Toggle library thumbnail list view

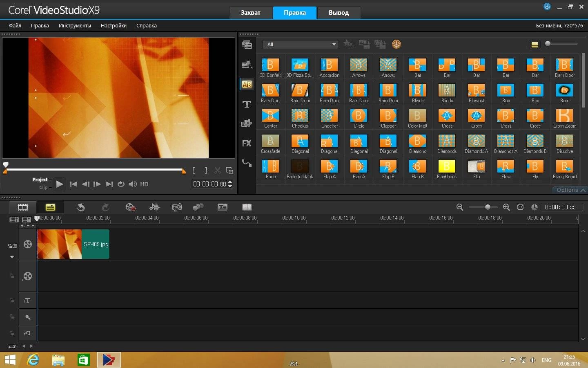pyautogui.click(x=535, y=44)
